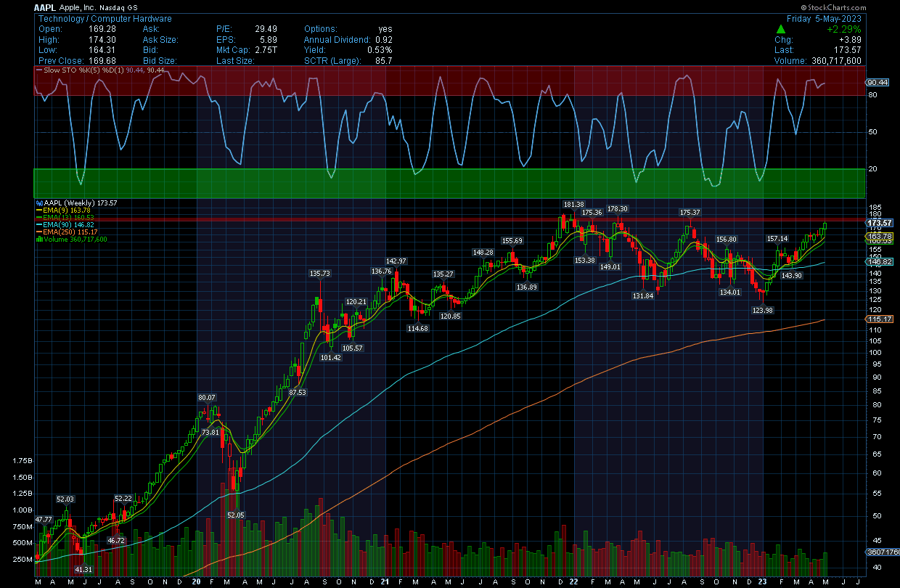Screen dimensions: 900x588
Task: Click the Options value 'yes'
Action: (385, 29)
